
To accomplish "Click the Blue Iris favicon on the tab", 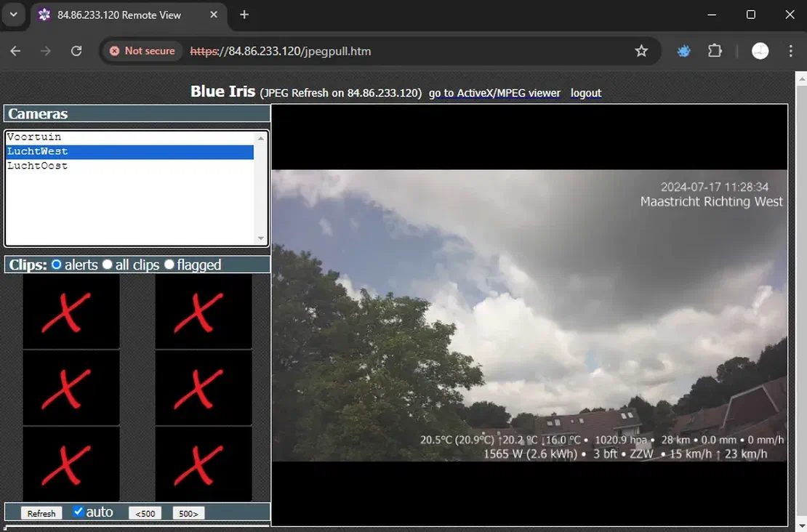I will click(x=44, y=15).
